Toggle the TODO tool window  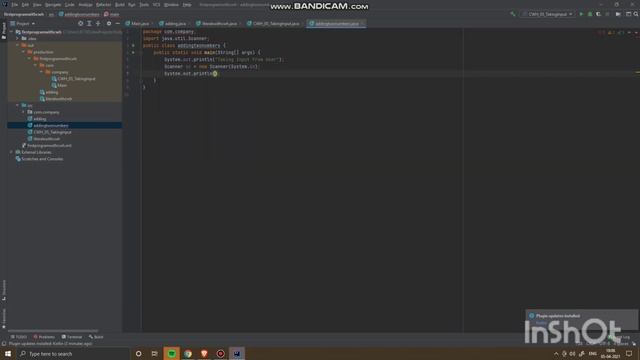[18, 337]
